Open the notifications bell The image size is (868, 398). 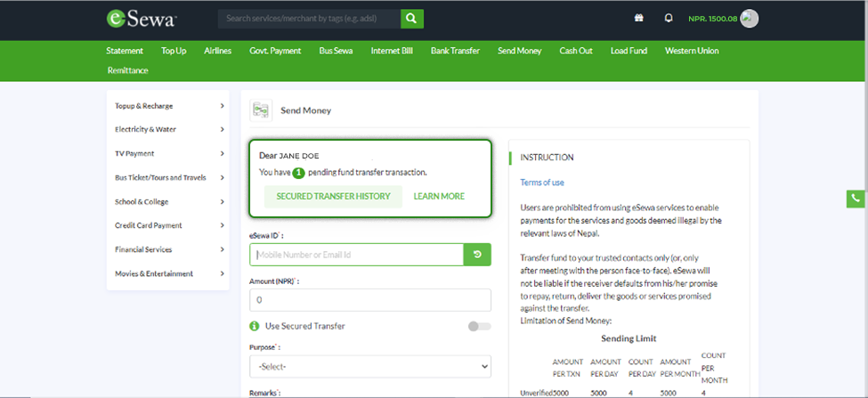(668, 18)
